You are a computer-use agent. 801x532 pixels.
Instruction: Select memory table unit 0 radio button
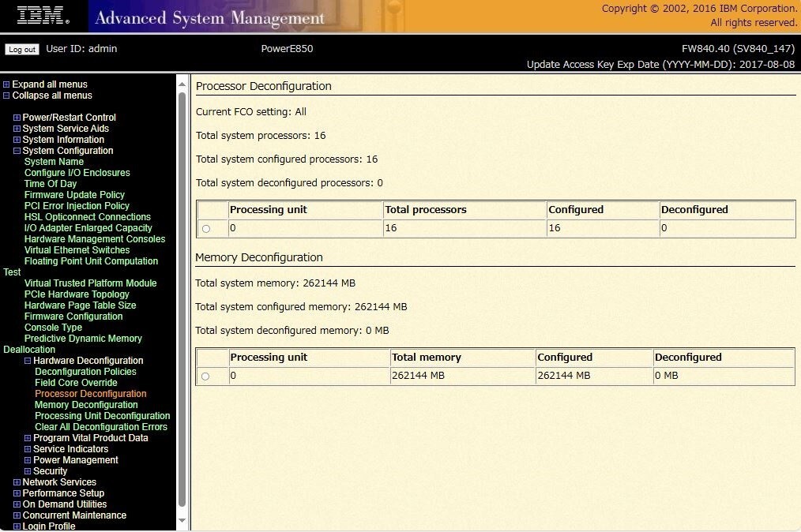click(x=205, y=377)
